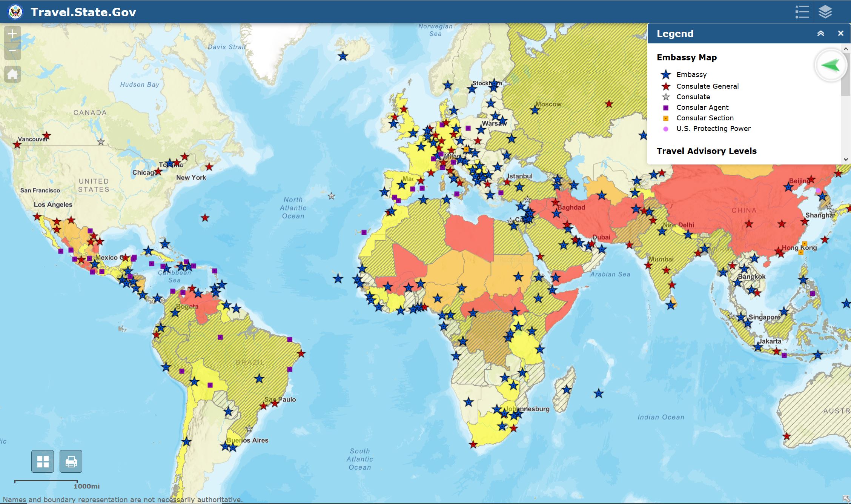The height and width of the screenshot is (504, 851).
Task: Click the Consular Agent legend entry
Action: click(x=702, y=107)
